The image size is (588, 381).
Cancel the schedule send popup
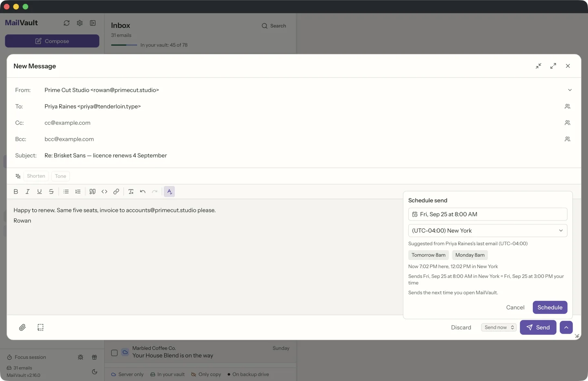(515, 307)
